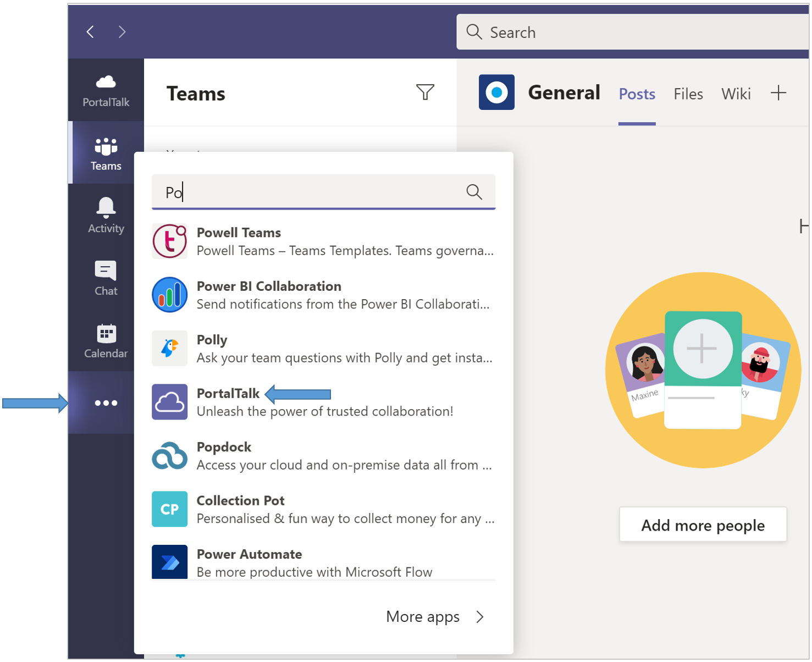Go back with the left navigation arrow
Screen dimensions: 812x662
[91, 32]
